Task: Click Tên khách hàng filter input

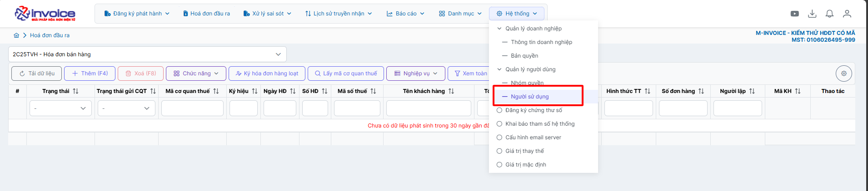Action: coord(428,108)
